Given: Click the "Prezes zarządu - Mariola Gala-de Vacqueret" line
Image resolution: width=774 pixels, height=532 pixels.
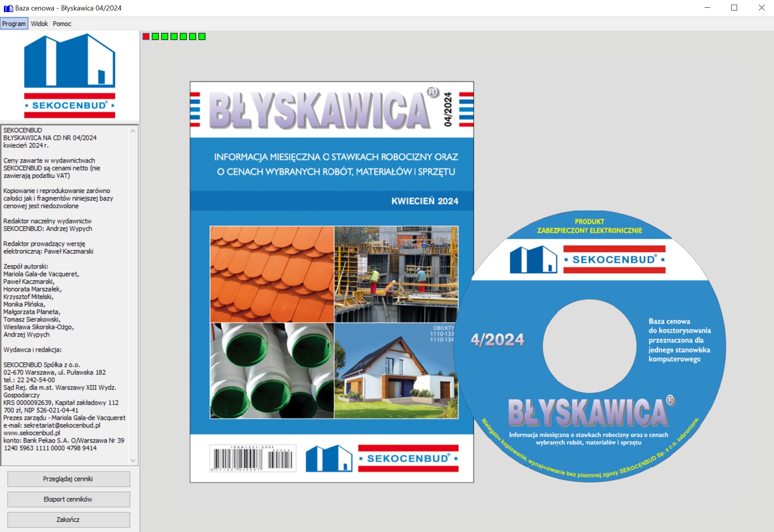Looking at the screenshot, I should click(64, 418).
